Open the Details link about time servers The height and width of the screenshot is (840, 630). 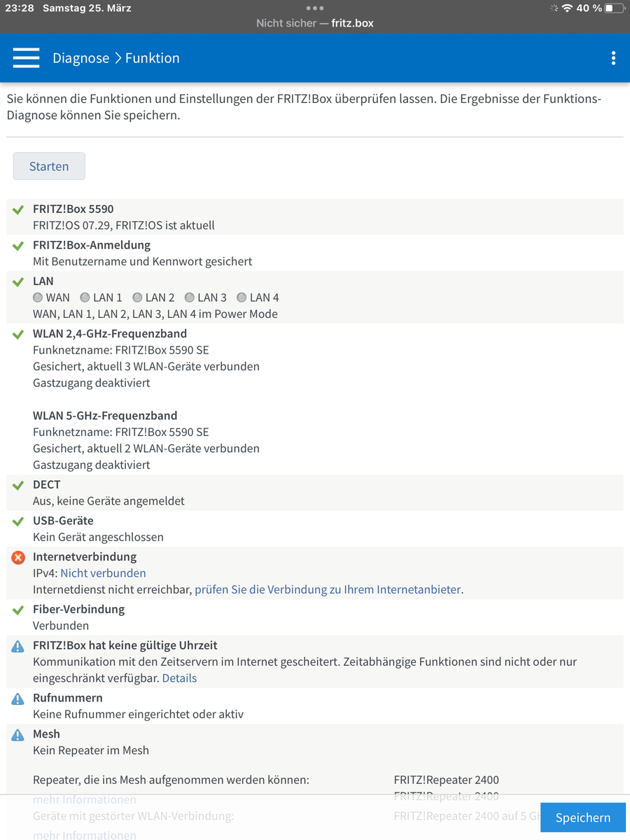point(179,678)
